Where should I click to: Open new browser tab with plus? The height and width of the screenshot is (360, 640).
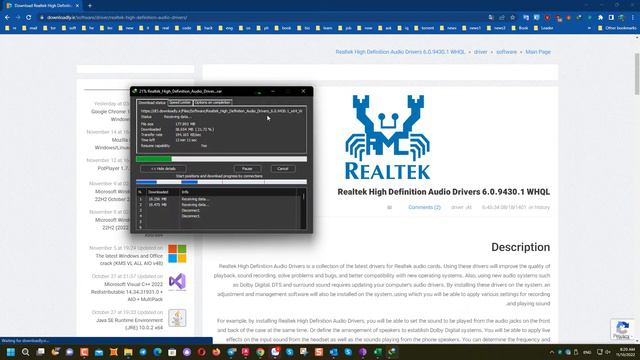click(x=90, y=6)
